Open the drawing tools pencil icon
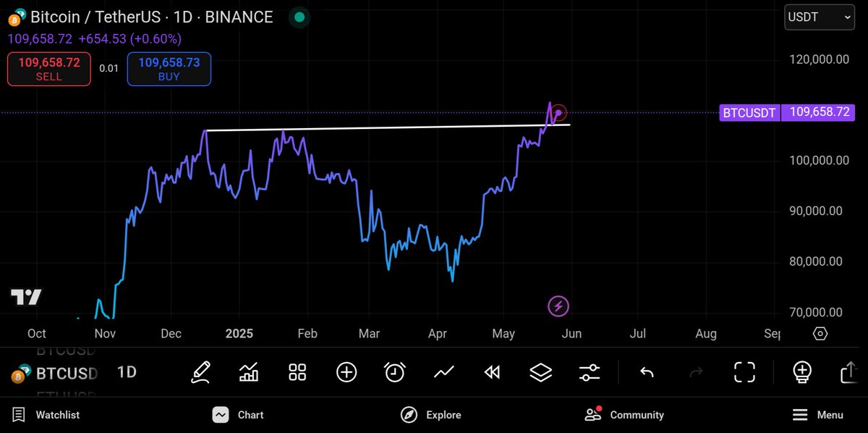This screenshot has width=868, height=433. [201, 372]
